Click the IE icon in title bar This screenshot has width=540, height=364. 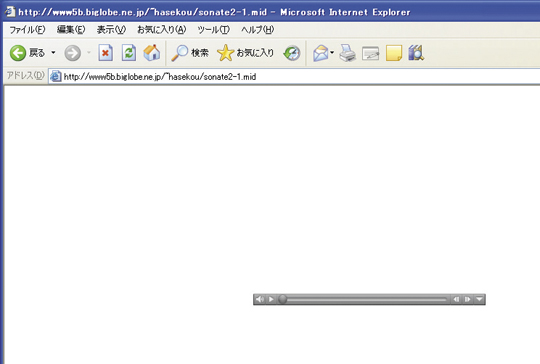click(10, 12)
